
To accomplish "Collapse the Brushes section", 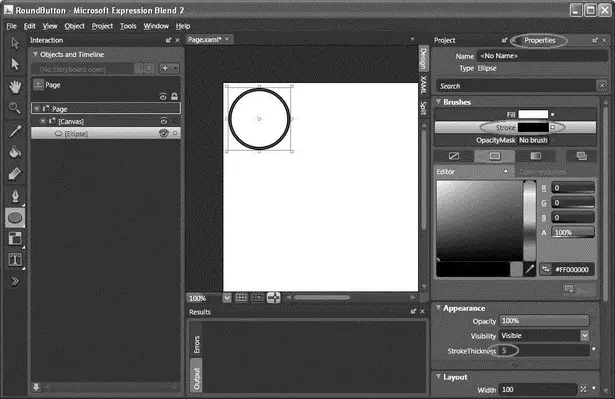I will click(x=438, y=102).
